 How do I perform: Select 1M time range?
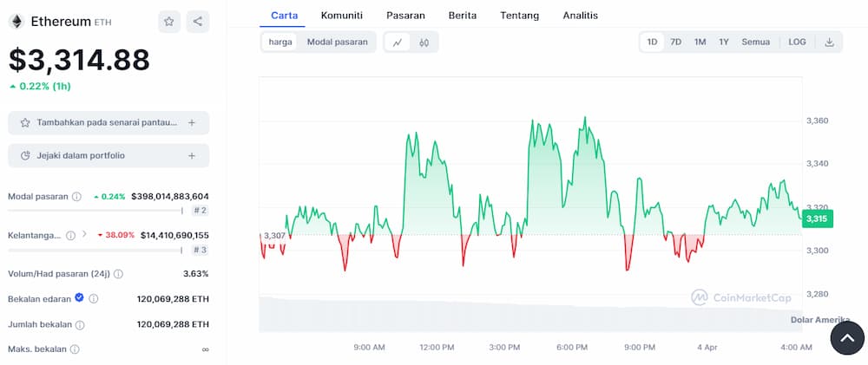click(700, 42)
